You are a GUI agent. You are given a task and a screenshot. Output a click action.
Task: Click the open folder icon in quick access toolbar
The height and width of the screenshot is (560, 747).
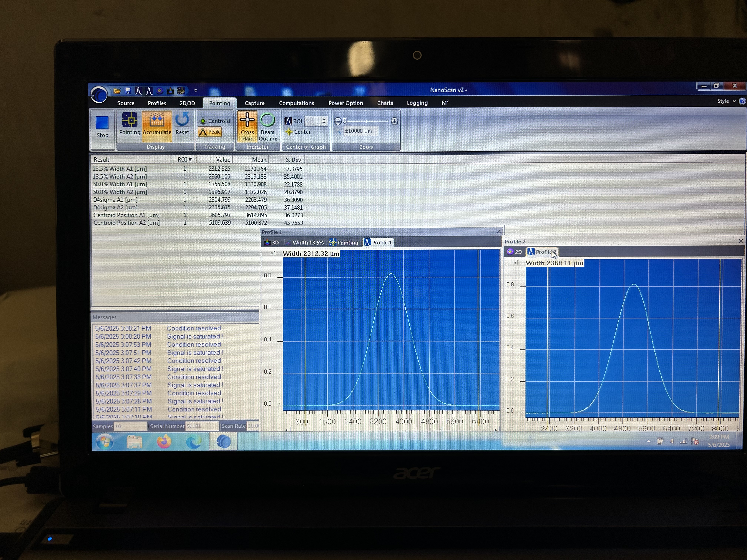coord(117,91)
